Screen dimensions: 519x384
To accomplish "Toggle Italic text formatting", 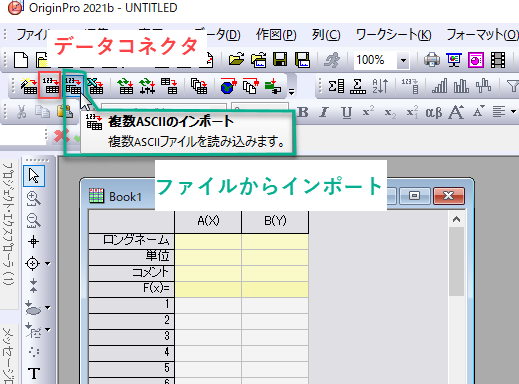I will [x=324, y=112].
